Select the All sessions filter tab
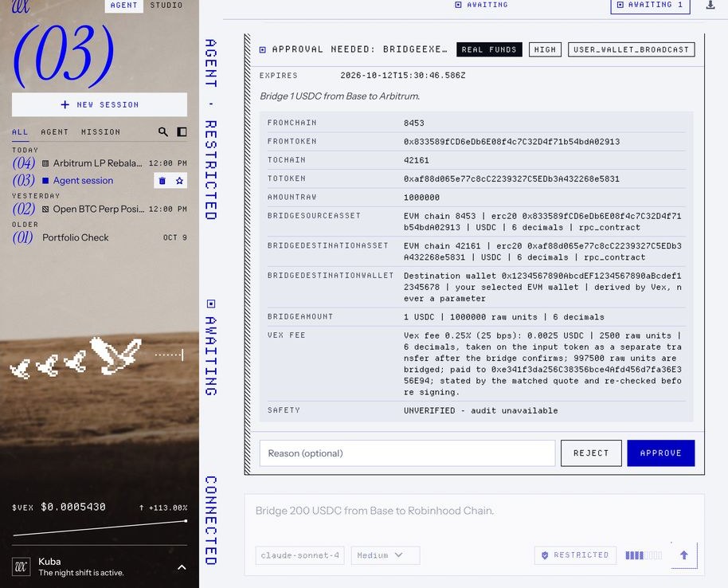This screenshot has height=588, width=728. click(x=20, y=132)
